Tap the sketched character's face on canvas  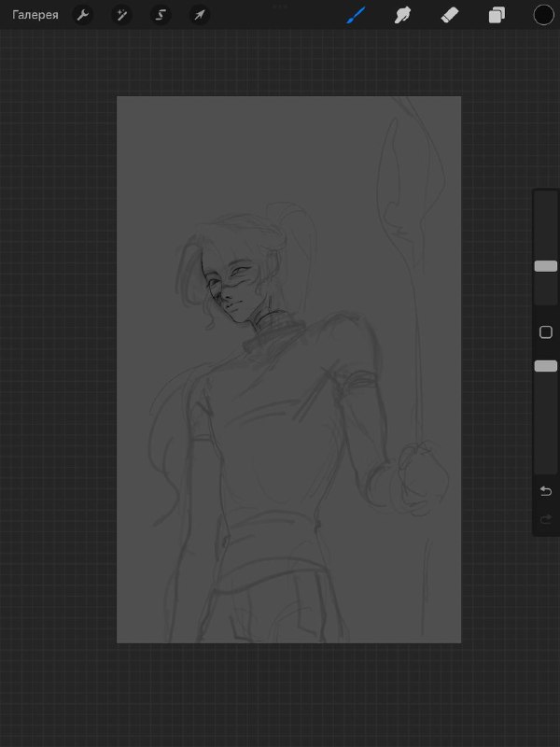pyautogui.click(x=231, y=290)
